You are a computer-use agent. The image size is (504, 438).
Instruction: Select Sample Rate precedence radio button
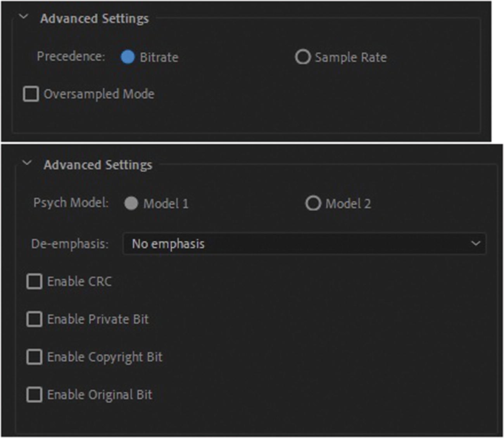(x=302, y=57)
